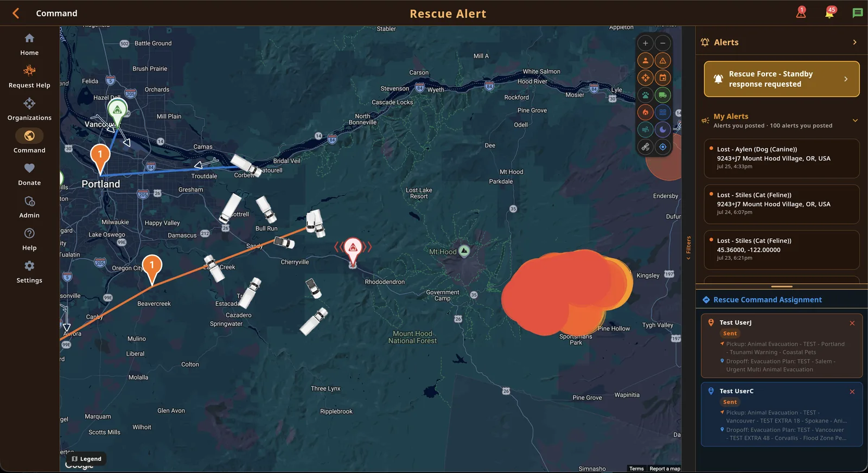Image resolution: width=868 pixels, height=473 pixels.
Task: Zoom in the map with plus button
Action: (645, 43)
